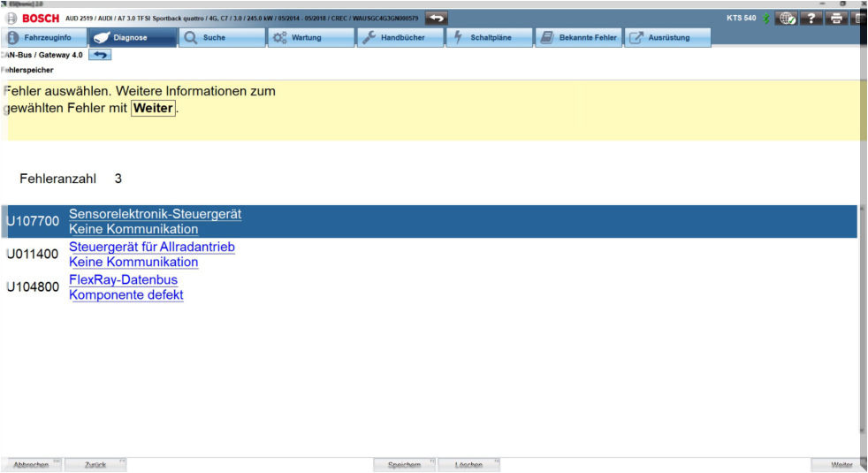Click the green Bluetooth status icon

pos(765,18)
